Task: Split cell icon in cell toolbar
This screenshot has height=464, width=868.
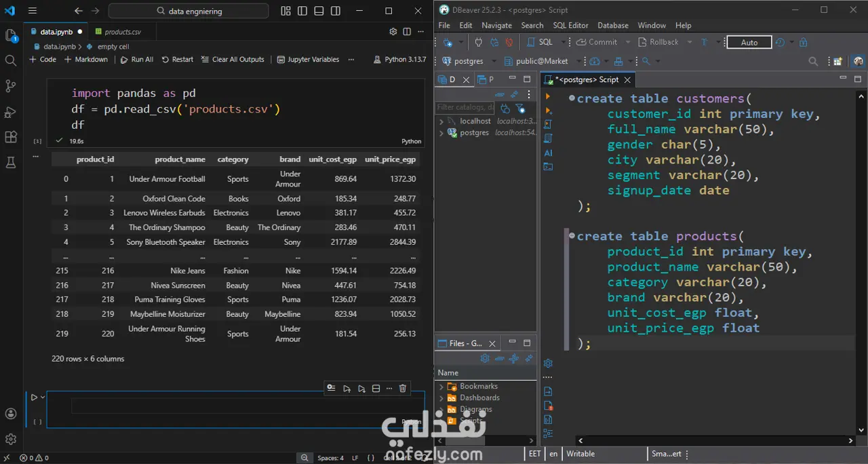Action: pos(376,389)
